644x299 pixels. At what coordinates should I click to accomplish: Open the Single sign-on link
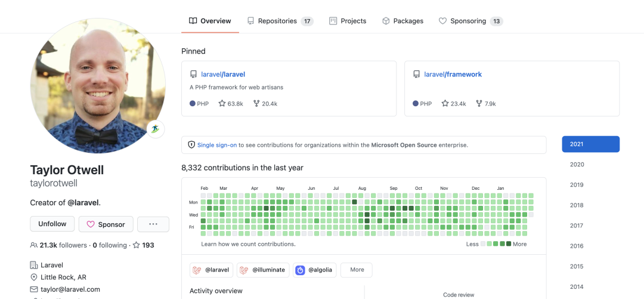[x=217, y=145]
